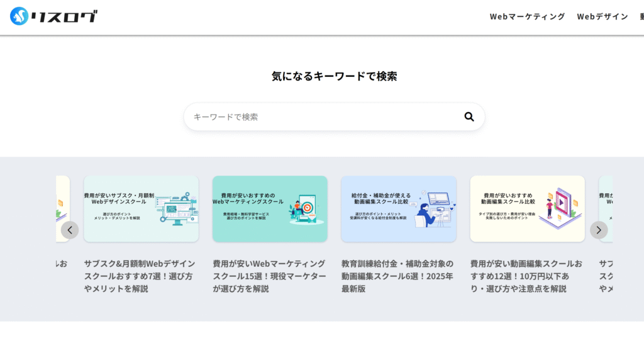Show previous carousel slide arrow
The image size is (644, 338).
[70, 230]
